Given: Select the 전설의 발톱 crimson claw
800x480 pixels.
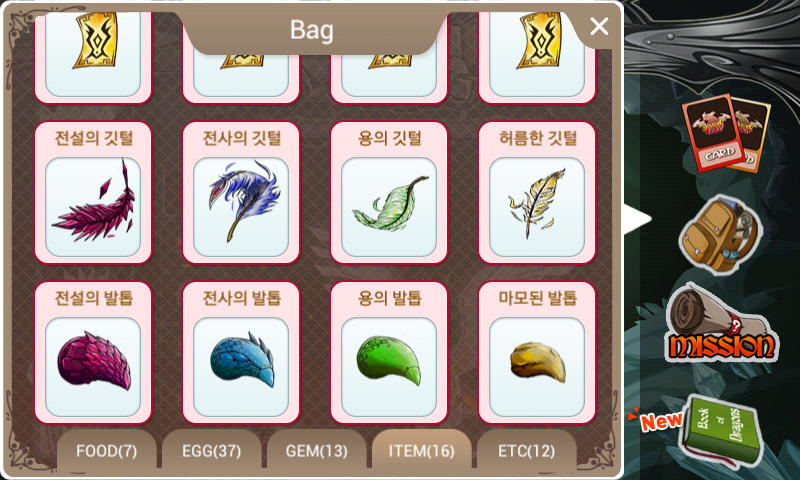Looking at the screenshot, I should click(x=93, y=353).
